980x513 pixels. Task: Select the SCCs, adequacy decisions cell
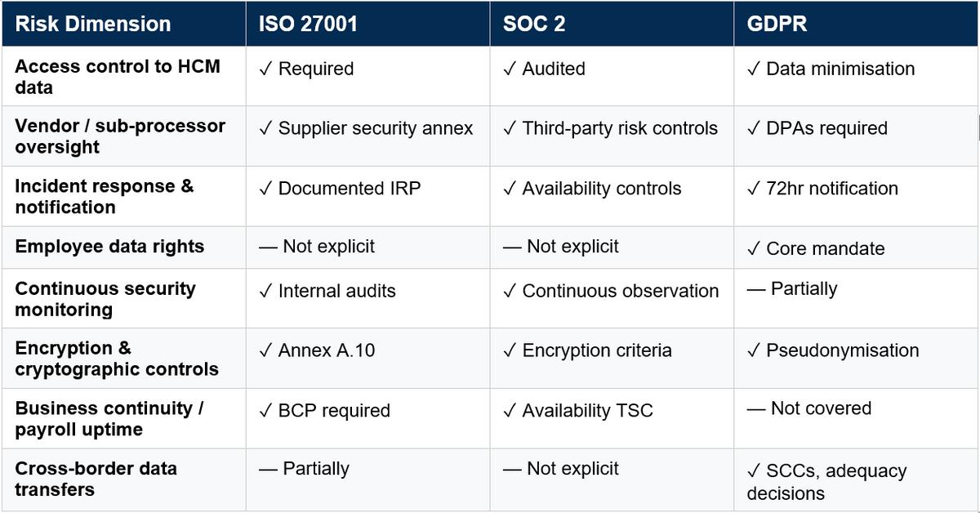(856, 480)
